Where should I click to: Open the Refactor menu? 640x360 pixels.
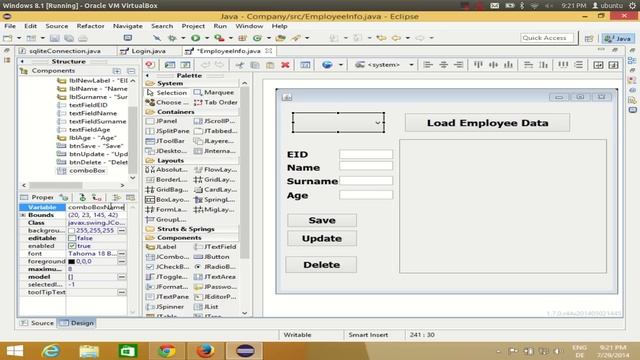coord(90,26)
